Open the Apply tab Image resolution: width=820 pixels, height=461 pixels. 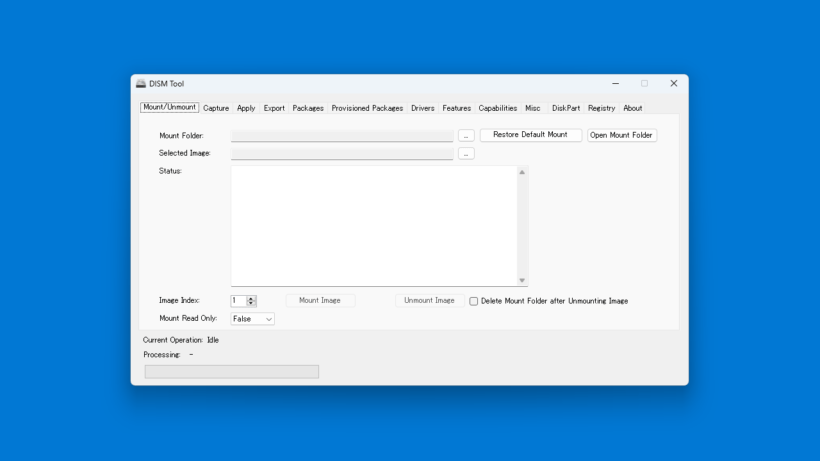click(246, 108)
